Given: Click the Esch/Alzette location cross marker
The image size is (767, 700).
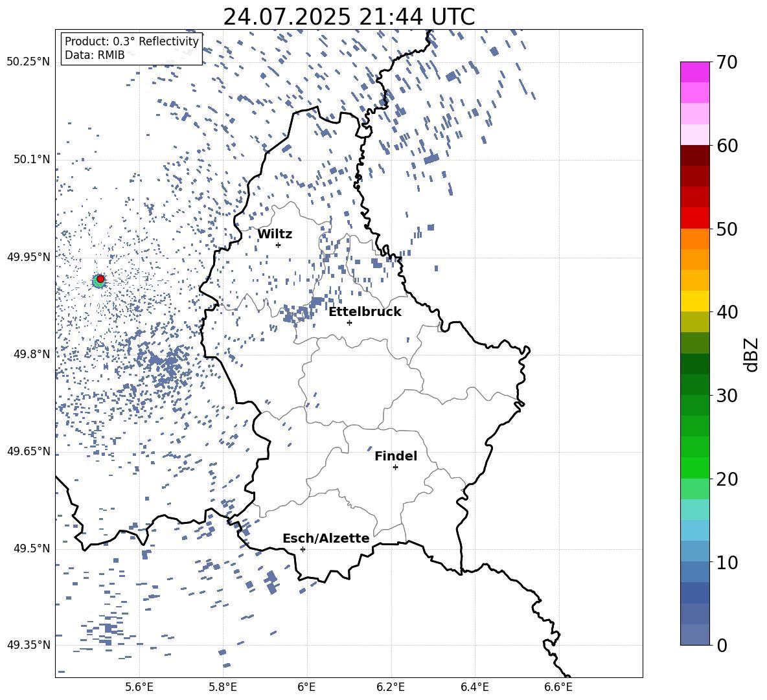Looking at the screenshot, I should [x=303, y=549].
